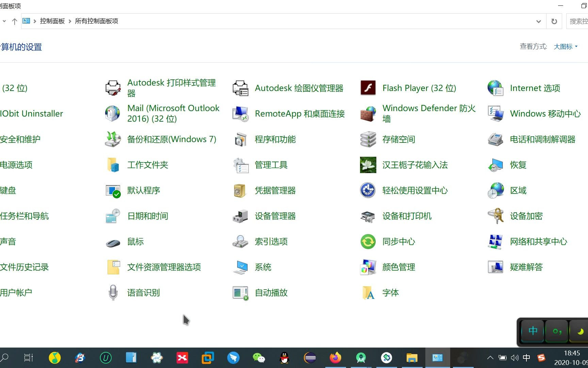The height and width of the screenshot is (368, 588).
Task: Open the 鼠标 settings item
Action: 135,242
